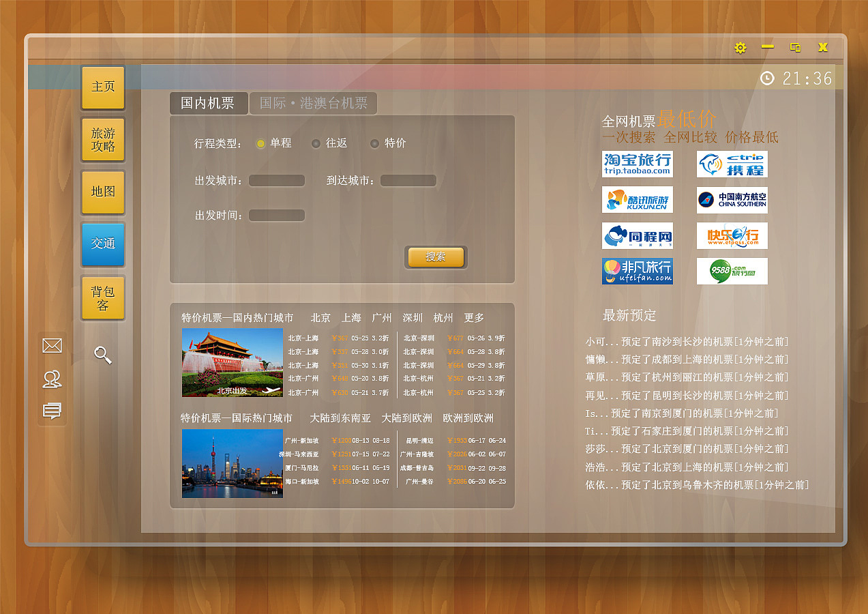Viewport: 868px width, 614px height.
Task: Select the 单程 one-way radio button
Action: tap(260, 143)
